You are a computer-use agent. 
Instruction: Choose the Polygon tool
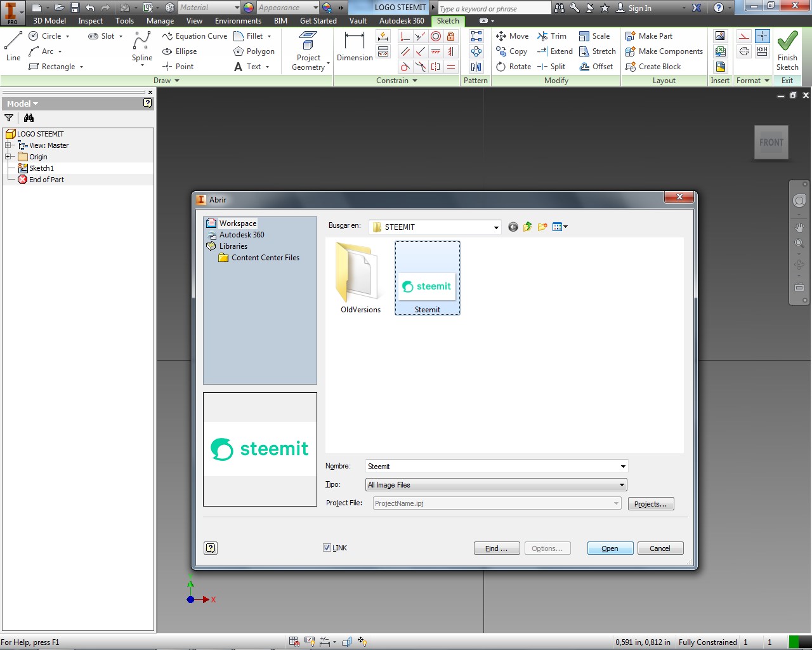(254, 51)
